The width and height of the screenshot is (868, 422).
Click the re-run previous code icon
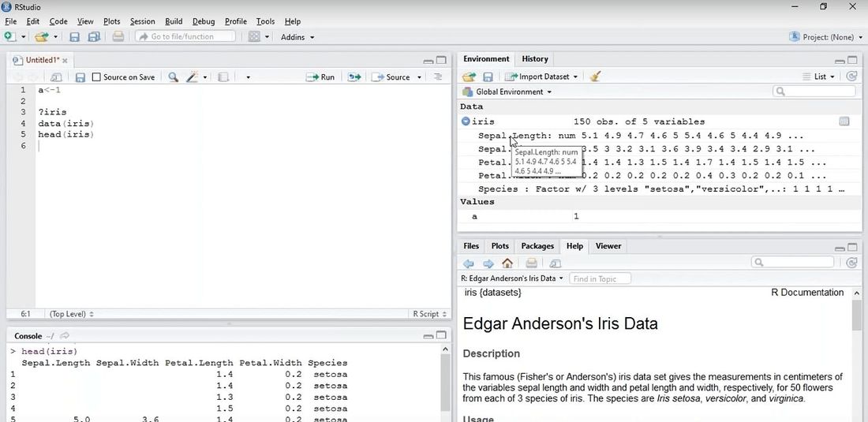[x=354, y=77]
